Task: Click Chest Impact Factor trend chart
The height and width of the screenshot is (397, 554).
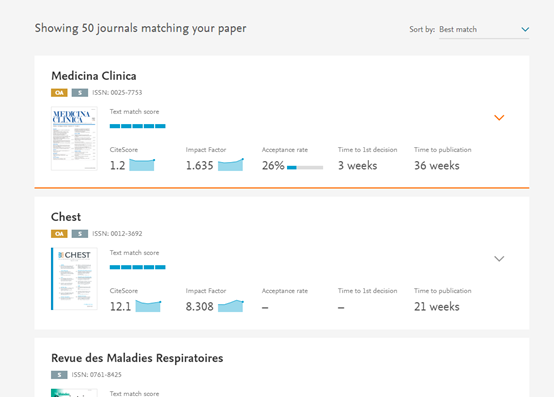Action: point(230,306)
